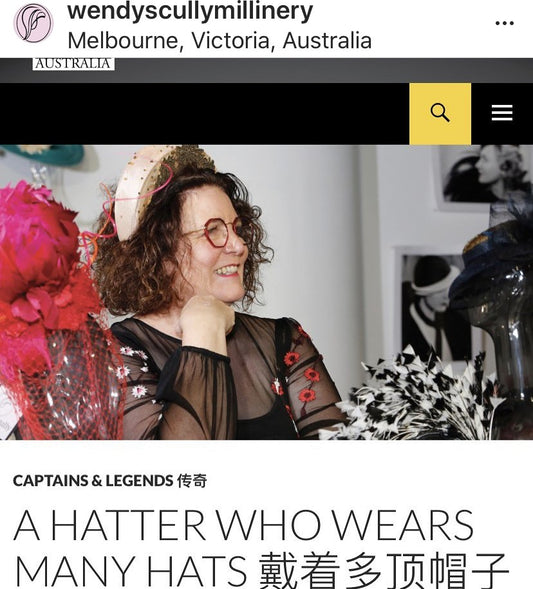
Task: Click the AUSTRALIA logo in header
Action: point(74,64)
